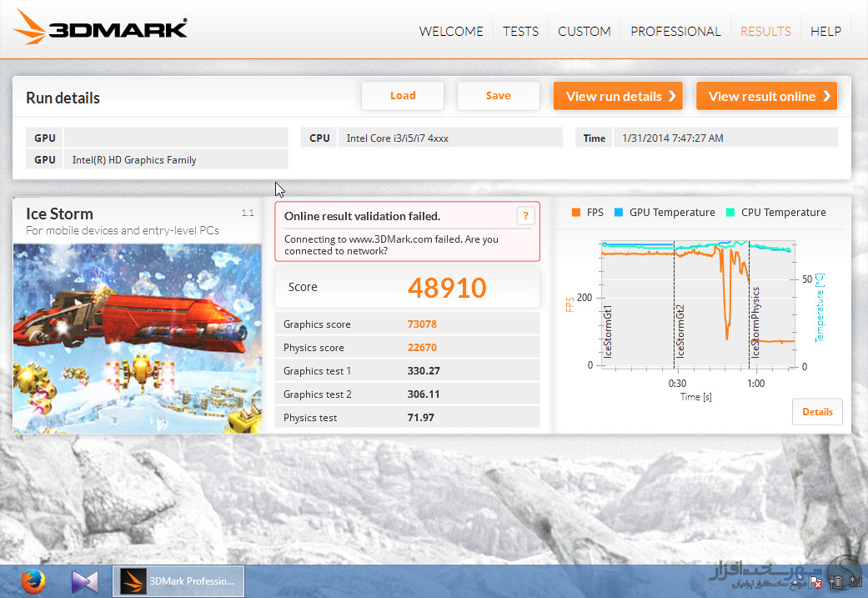This screenshot has height=598, width=868.
Task: Click the chart Details button
Action: coord(816,411)
